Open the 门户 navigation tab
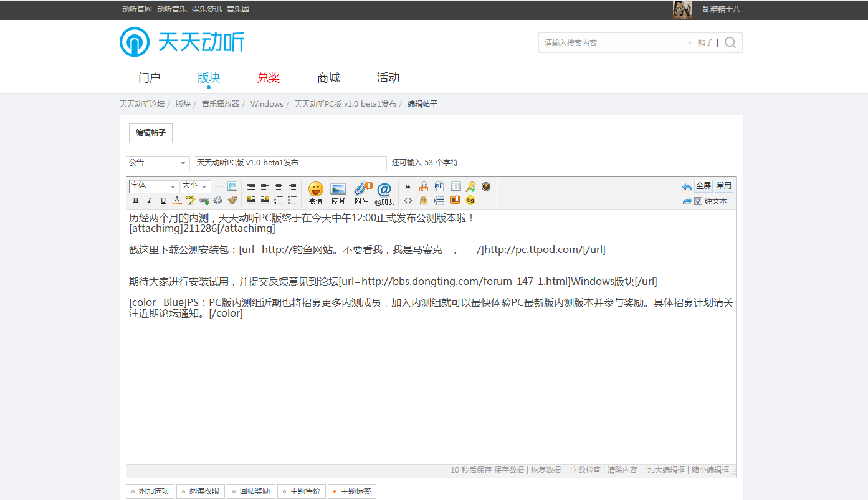 coord(149,78)
